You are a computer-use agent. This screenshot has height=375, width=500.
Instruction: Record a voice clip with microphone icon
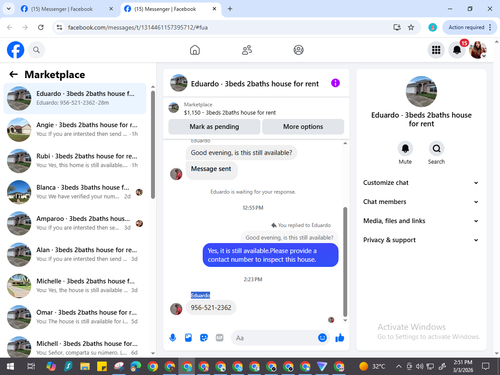(x=173, y=338)
